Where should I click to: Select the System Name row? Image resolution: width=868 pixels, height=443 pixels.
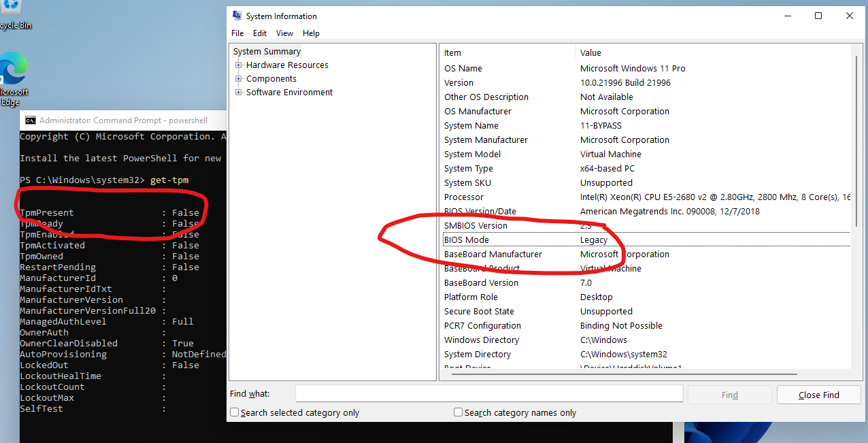point(645,126)
